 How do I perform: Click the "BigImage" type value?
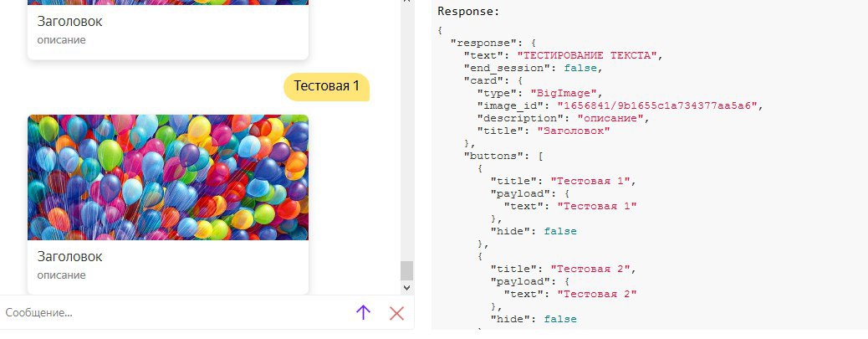pos(563,93)
